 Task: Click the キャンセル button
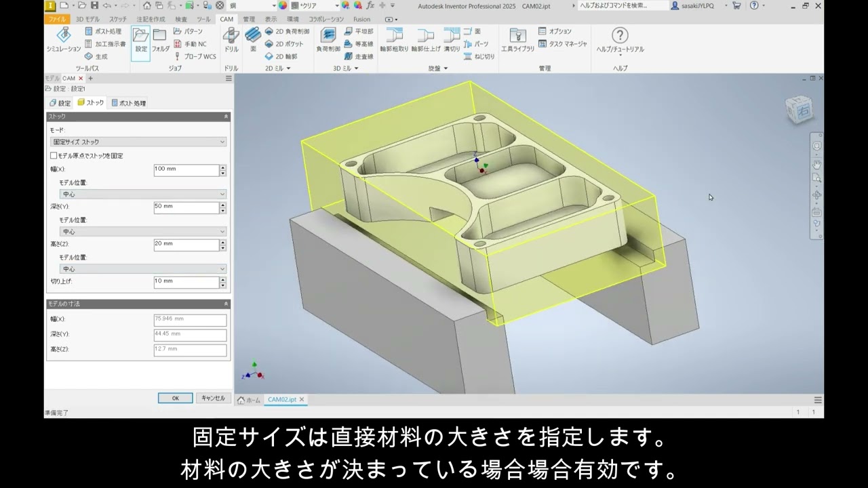click(x=213, y=399)
